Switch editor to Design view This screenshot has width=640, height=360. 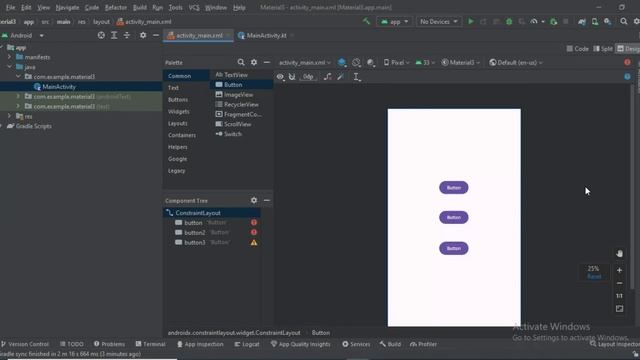628,49
